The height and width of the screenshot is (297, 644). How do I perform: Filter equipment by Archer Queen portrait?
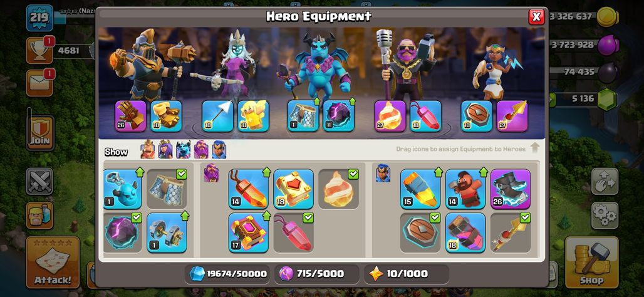click(x=165, y=150)
